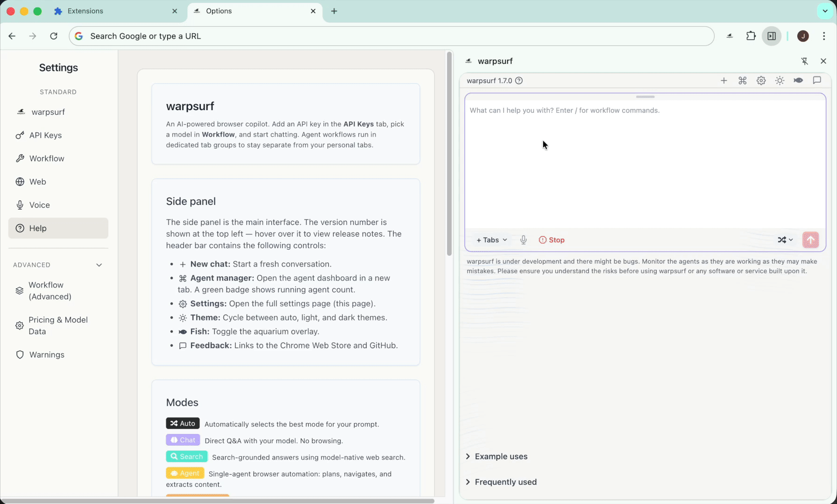Open the Agent manager dashboard icon

click(742, 81)
